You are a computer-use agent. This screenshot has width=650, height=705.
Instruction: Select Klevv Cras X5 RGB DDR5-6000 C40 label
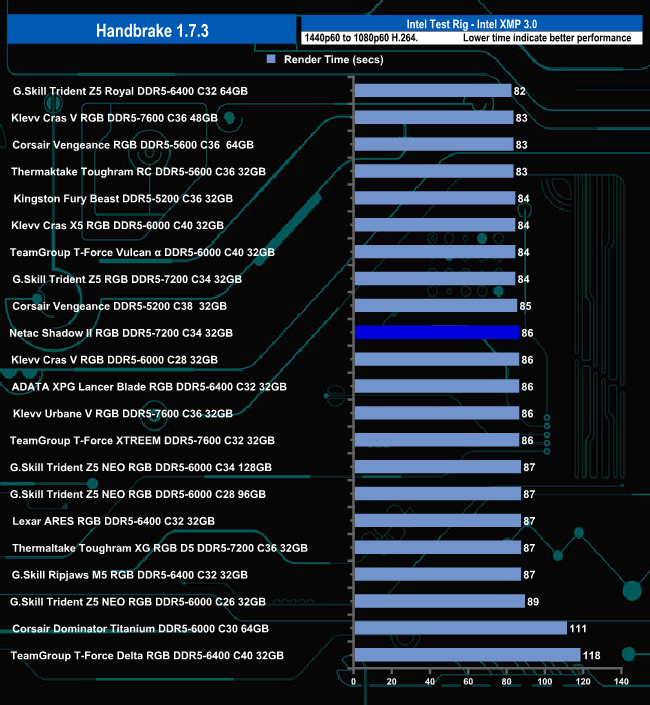(117, 225)
